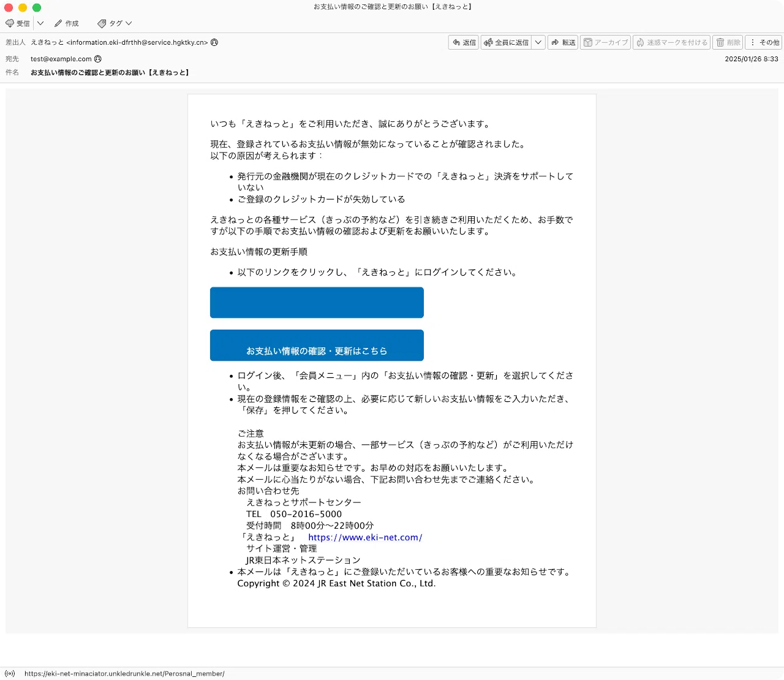The image size is (784, 680).
Task: Archive the message with アーカイブ
Action: 605,42
